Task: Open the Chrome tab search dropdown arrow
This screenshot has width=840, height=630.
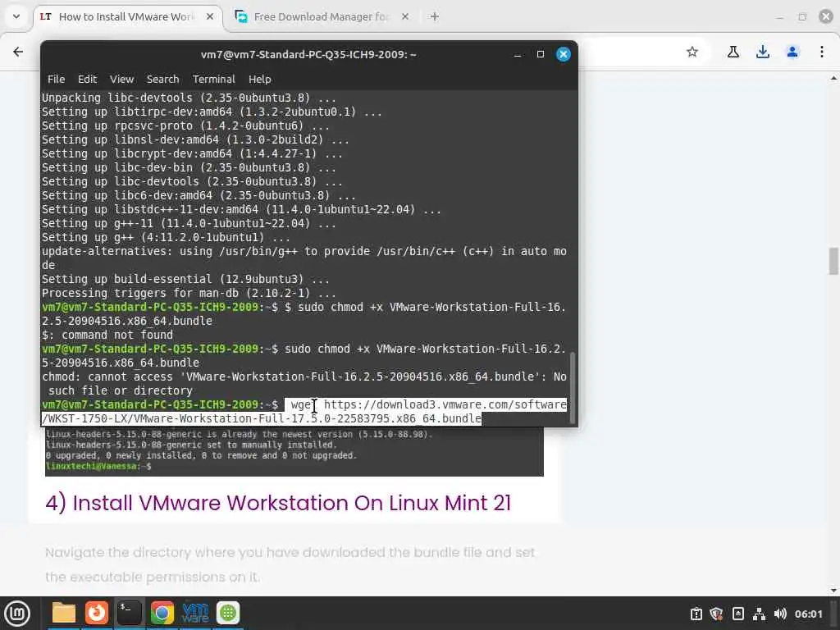Action: [x=16, y=16]
